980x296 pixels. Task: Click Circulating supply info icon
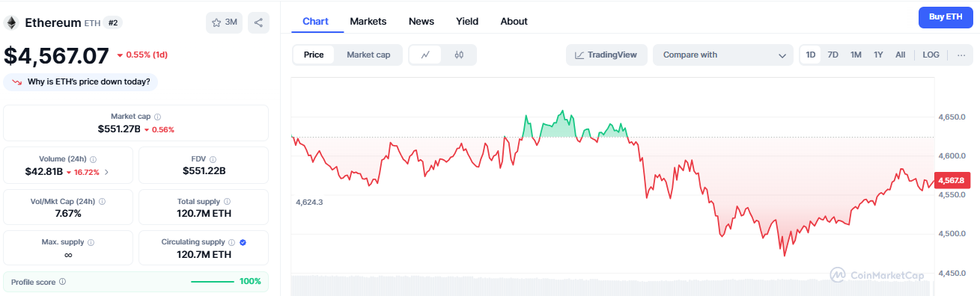(231, 242)
